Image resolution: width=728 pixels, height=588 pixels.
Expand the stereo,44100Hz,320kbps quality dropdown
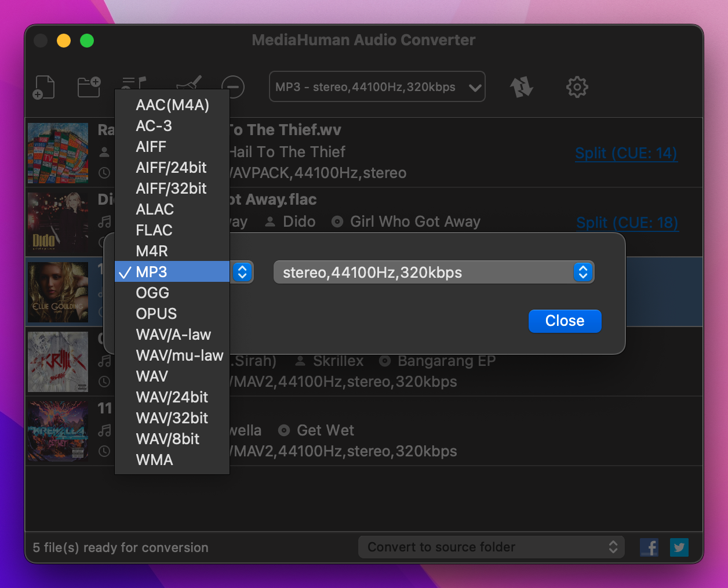pyautogui.click(x=434, y=273)
